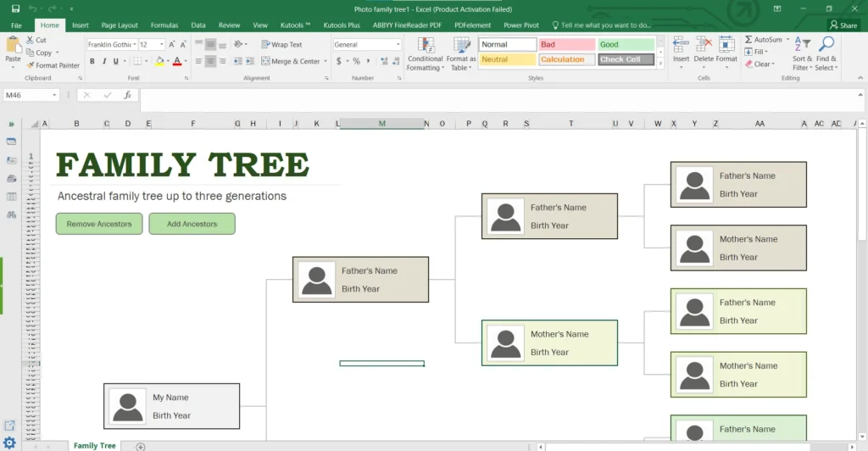Click the My Name photo placeholder

127,406
